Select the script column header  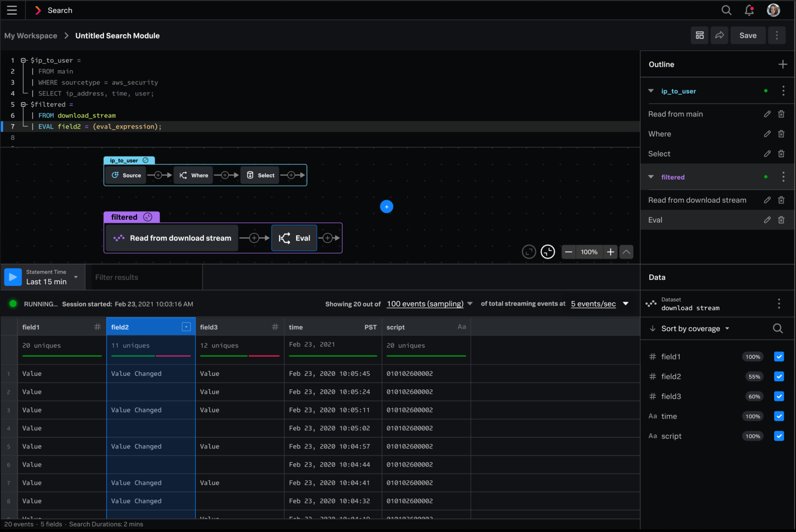click(x=426, y=327)
